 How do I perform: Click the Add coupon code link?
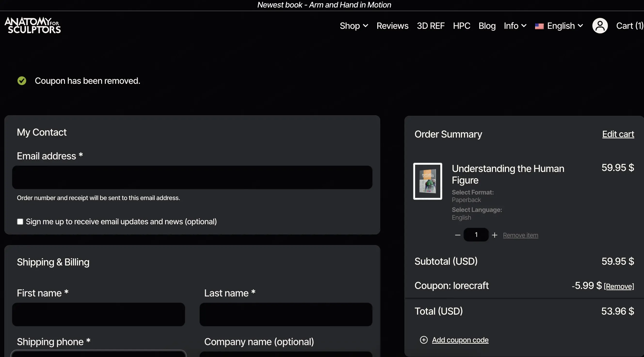pos(460,340)
